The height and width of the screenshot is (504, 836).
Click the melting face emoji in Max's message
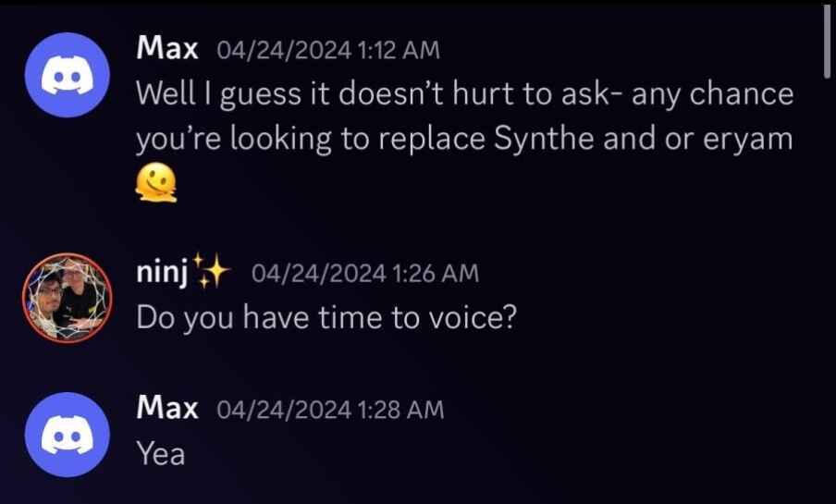[x=155, y=182]
